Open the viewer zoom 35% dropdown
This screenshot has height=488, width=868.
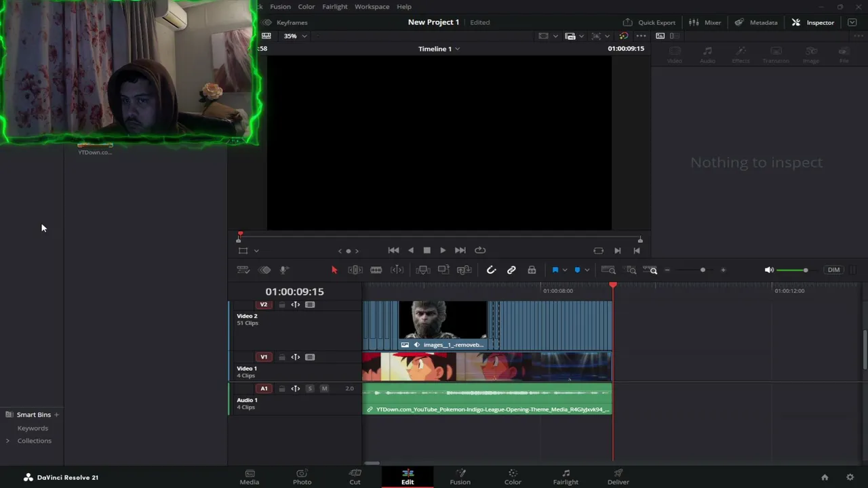[296, 36]
